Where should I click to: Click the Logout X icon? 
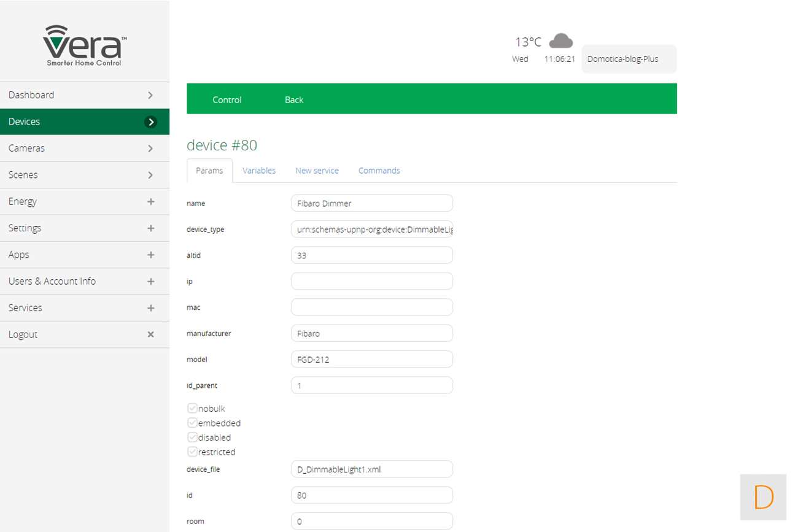[150, 334]
